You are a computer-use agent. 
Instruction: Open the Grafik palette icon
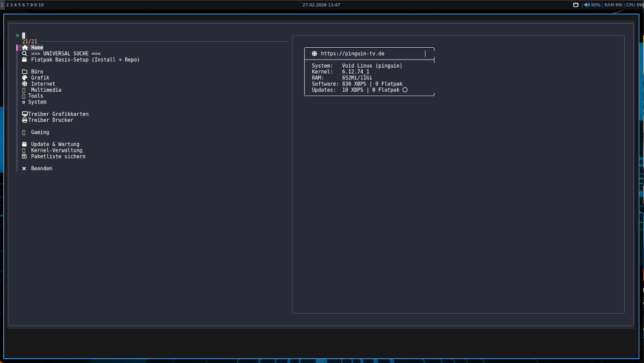tap(25, 78)
